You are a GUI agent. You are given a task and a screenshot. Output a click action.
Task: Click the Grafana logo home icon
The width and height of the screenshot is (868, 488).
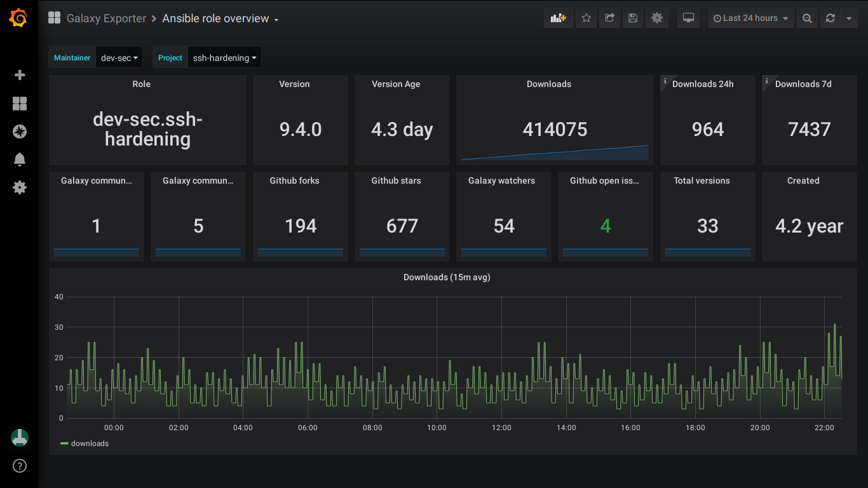pyautogui.click(x=18, y=18)
